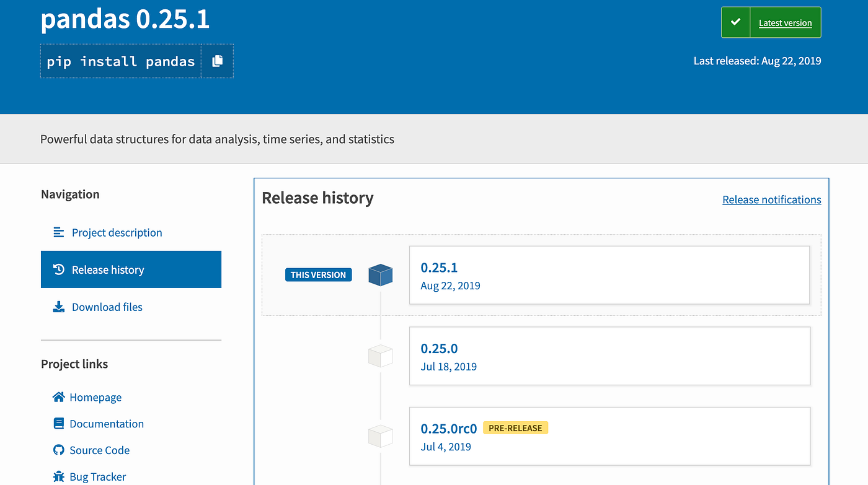Click the PRE-RELEASE badge on 0.25.0rc0
The width and height of the screenshot is (868, 485).
(x=515, y=427)
